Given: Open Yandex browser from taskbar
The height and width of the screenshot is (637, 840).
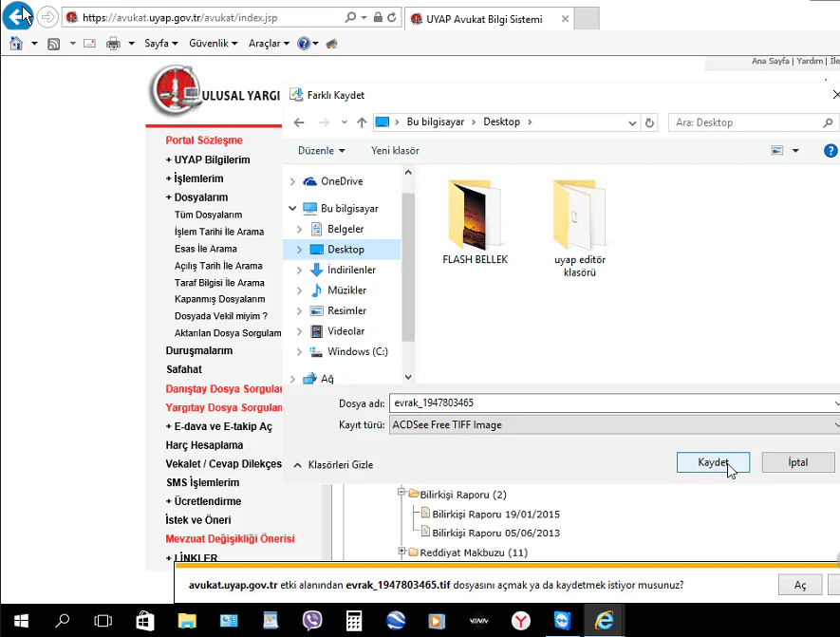Looking at the screenshot, I should tap(521, 621).
